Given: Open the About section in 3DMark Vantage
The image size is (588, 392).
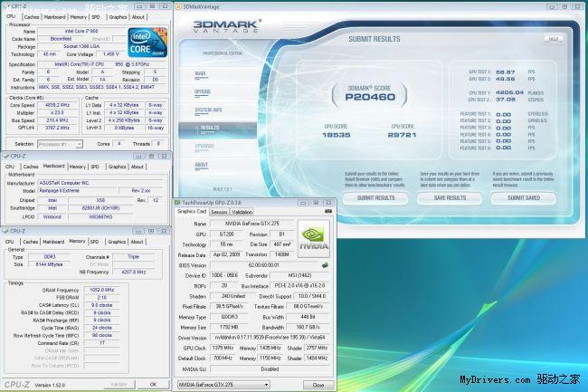Looking at the screenshot, I should [201, 165].
